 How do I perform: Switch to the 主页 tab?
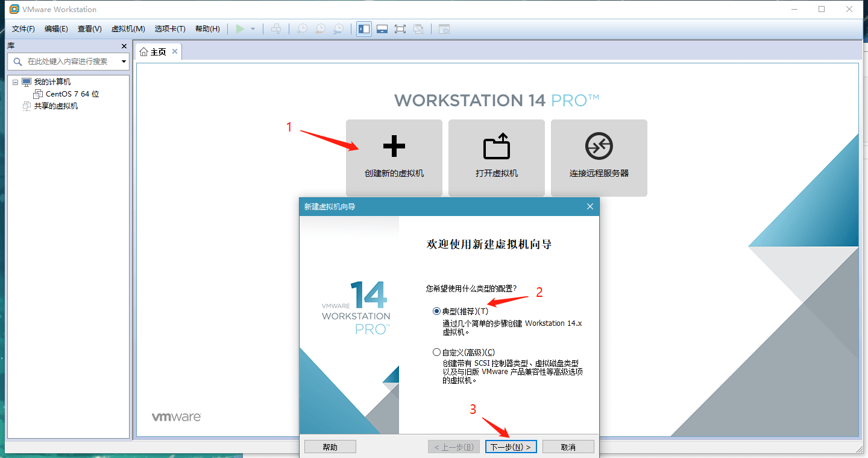(x=159, y=52)
